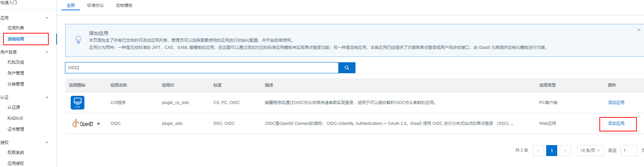Click the OpenID logo icon
644x167 pixels.
pos(83,124)
